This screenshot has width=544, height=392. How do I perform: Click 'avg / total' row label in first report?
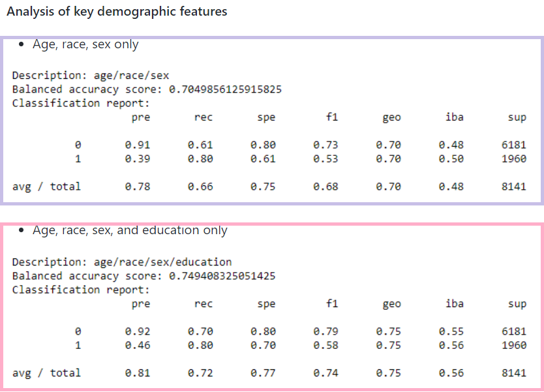[x=47, y=187]
